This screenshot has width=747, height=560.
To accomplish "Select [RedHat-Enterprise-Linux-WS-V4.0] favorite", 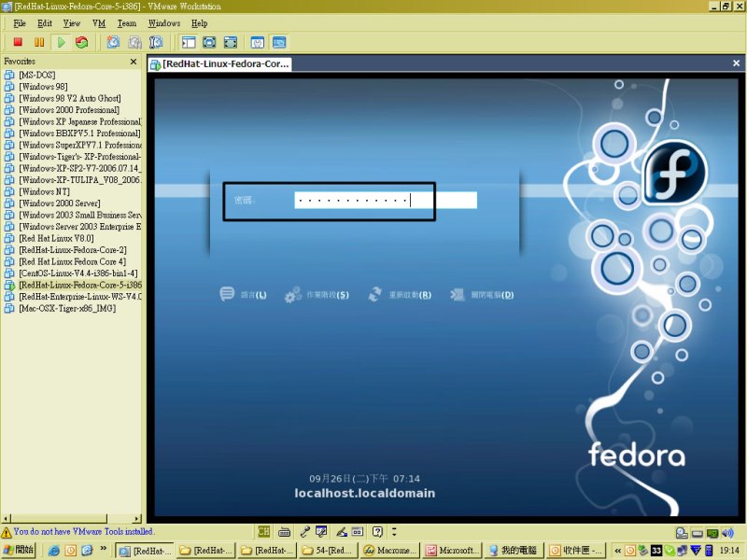I will (x=80, y=297).
